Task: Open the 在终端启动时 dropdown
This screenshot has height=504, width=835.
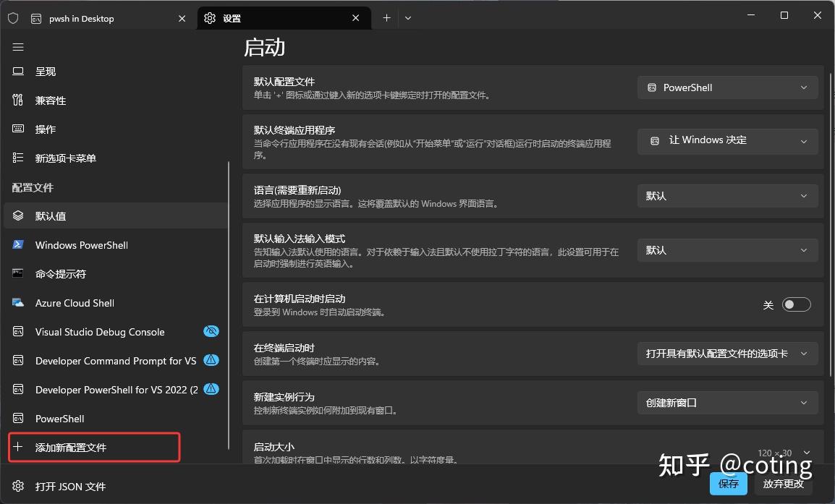Action: coord(727,354)
